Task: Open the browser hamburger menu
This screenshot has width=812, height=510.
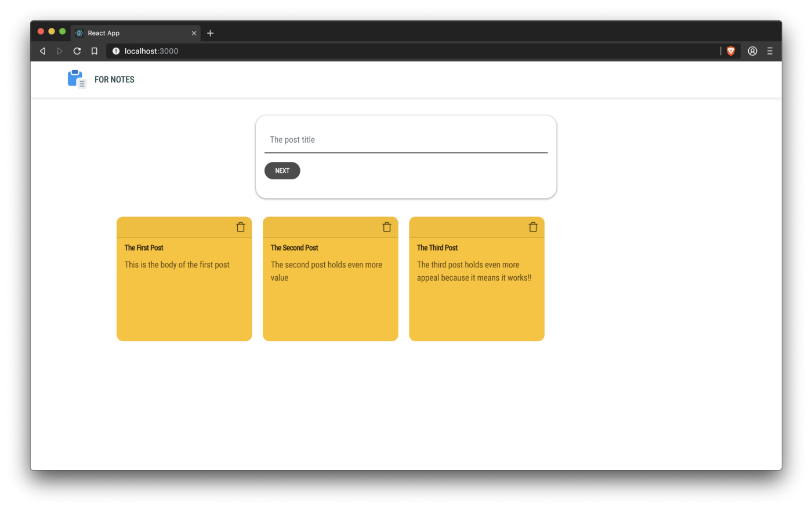Action: pyautogui.click(x=770, y=50)
